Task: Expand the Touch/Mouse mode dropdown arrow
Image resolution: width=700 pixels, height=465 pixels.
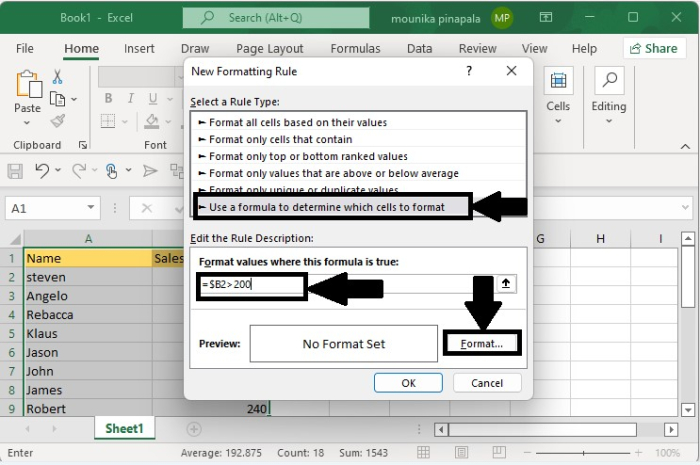Action: pos(129,170)
